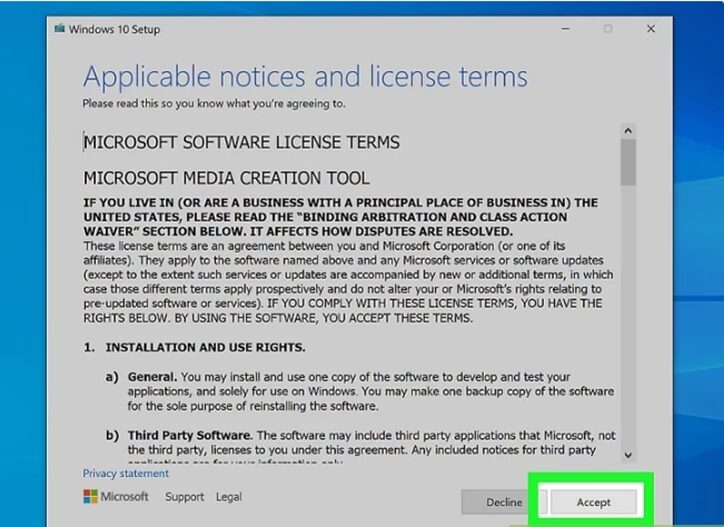Click 'Please read this so you know' subtitle
Screen dimensions: 724x527
[214, 103]
